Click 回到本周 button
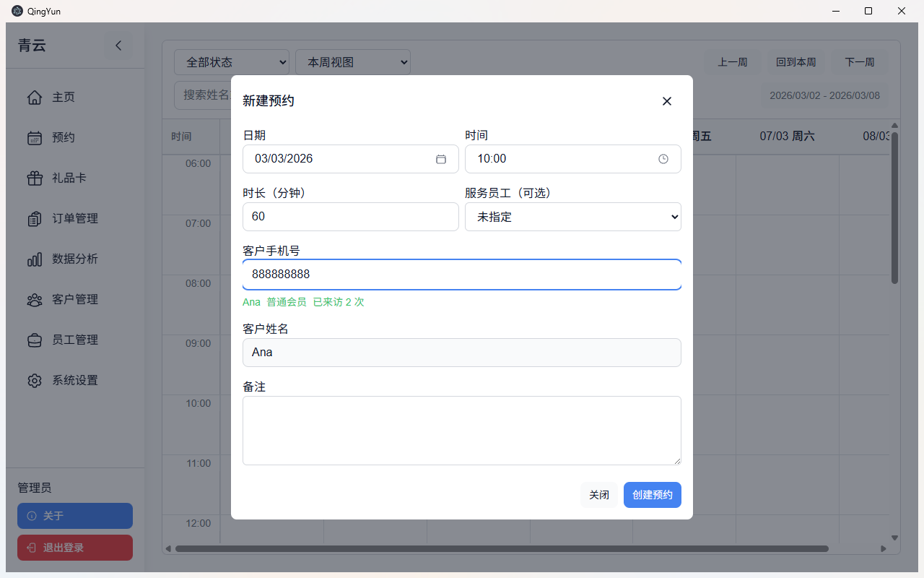This screenshot has height=578, width=924. [x=796, y=62]
